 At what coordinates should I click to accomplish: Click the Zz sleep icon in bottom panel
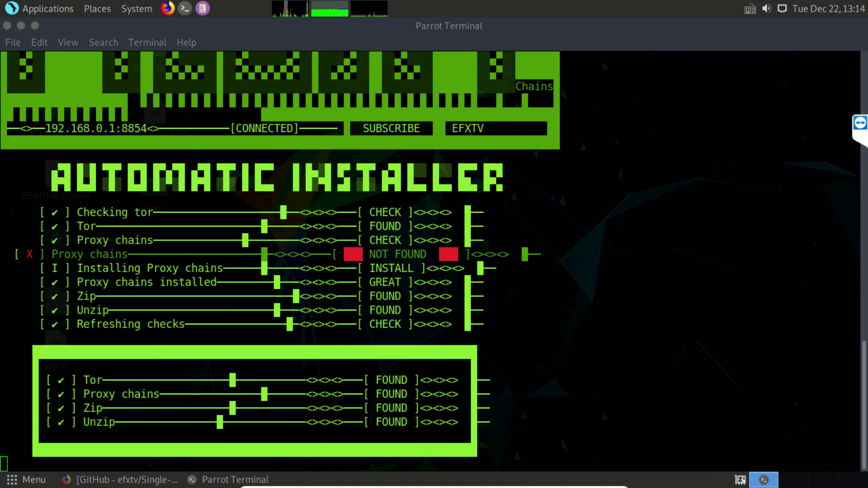point(740,480)
